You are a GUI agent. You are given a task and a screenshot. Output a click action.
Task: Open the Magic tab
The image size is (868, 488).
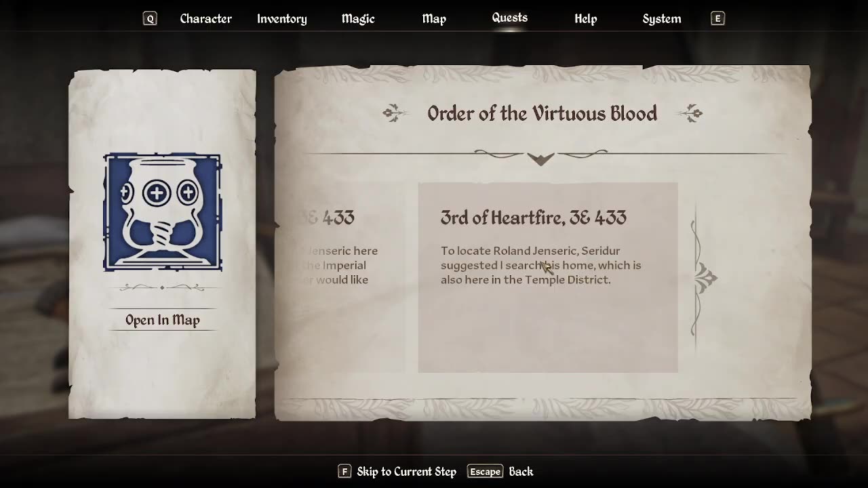point(358,19)
